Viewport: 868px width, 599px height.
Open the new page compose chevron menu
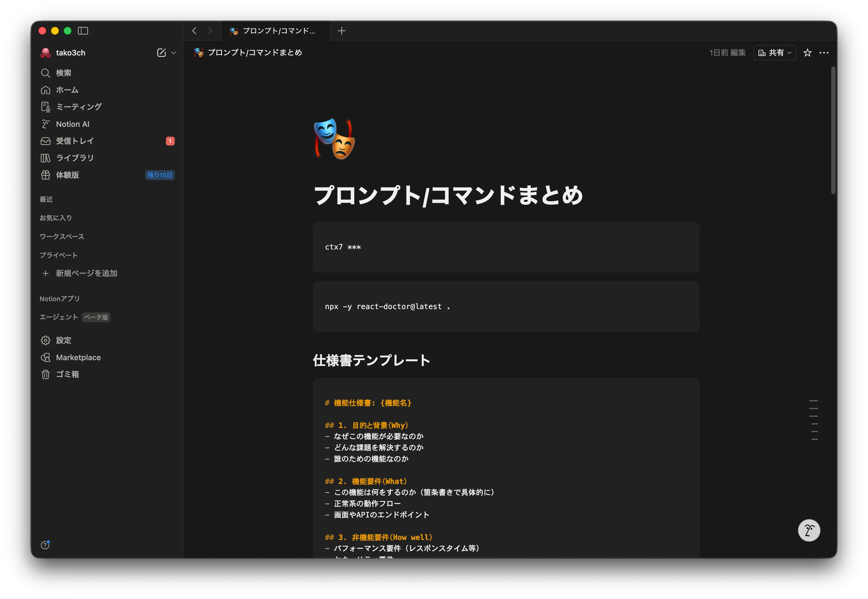173,52
